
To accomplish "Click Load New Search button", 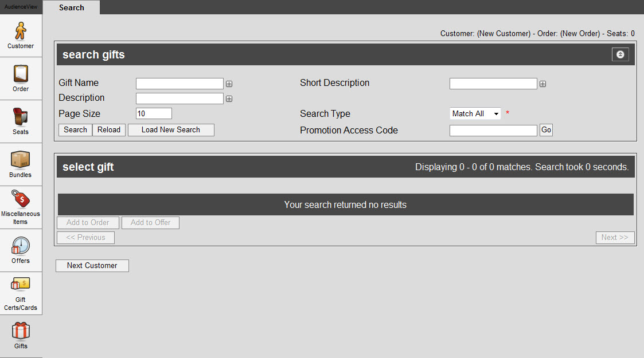I will [171, 130].
